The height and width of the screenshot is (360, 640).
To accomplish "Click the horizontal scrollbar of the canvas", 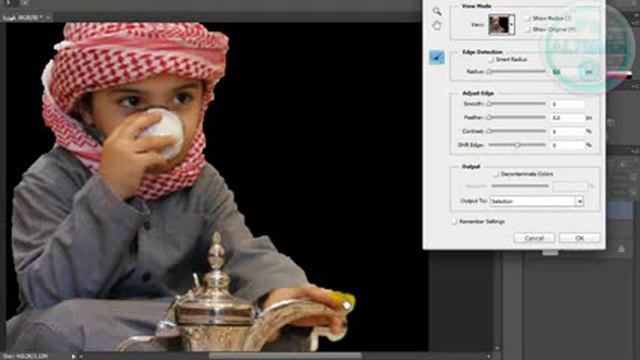I will (285, 356).
